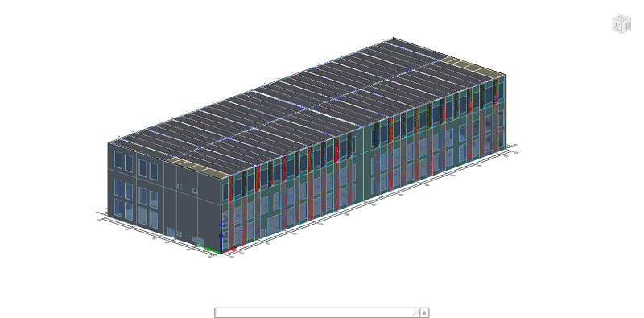Image resolution: width=644 pixels, height=318 pixels.
Task: Click the central corner edge of the ViewCube
Action: (x=621, y=27)
